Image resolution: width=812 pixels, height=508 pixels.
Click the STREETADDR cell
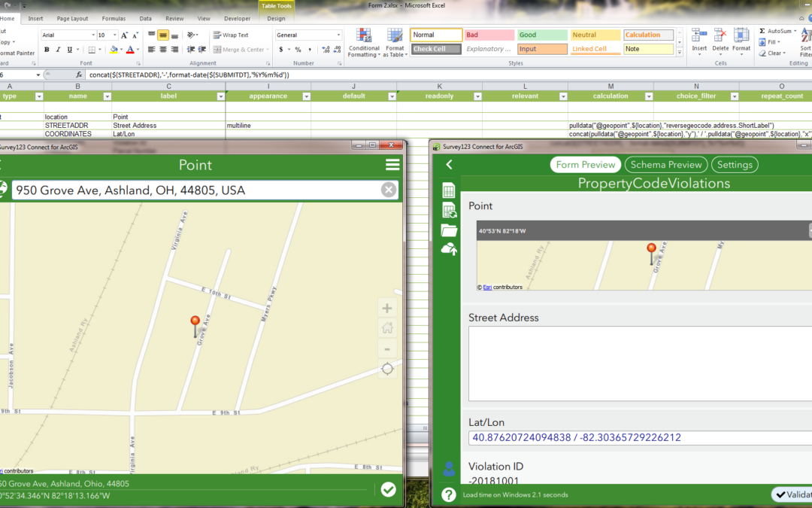tap(77, 126)
